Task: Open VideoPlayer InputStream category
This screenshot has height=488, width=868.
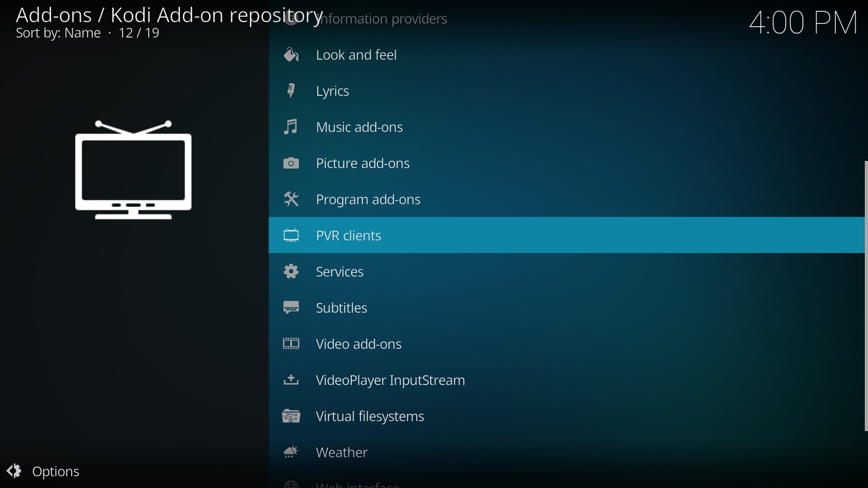Action: coord(391,380)
